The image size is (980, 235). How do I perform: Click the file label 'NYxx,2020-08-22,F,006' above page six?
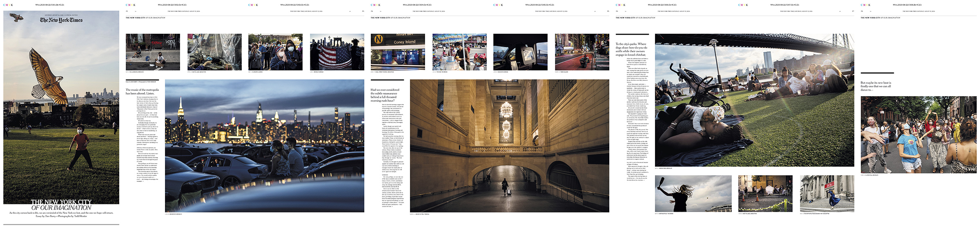coord(662,5)
